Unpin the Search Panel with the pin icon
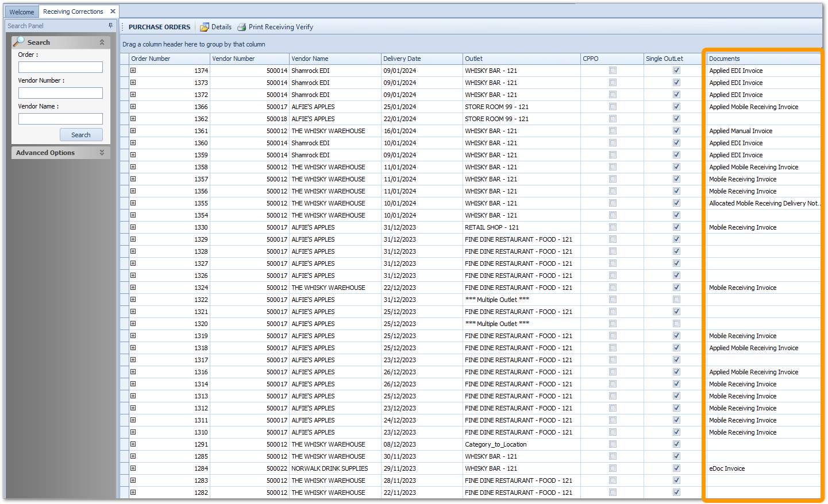This screenshot has width=828, height=504. tap(110, 25)
